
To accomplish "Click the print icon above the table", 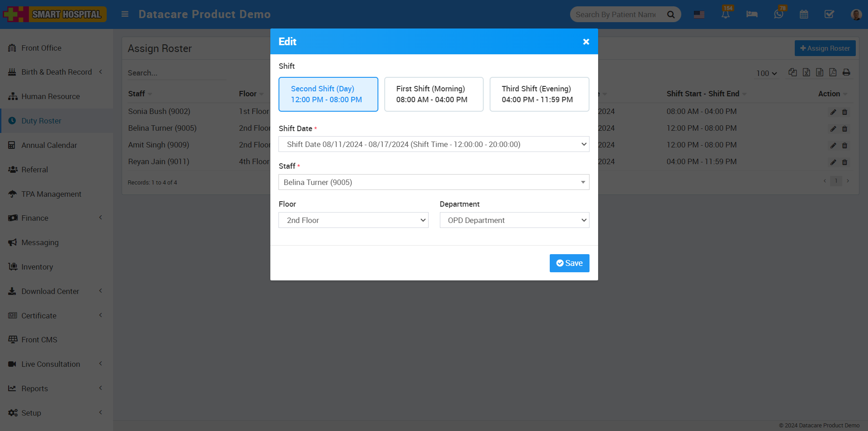I will (x=847, y=72).
